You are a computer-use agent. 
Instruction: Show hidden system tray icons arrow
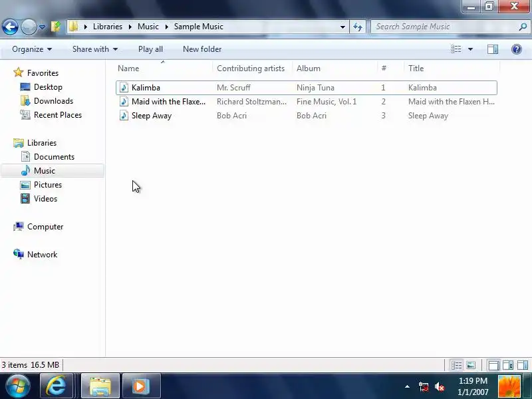point(407,386)
